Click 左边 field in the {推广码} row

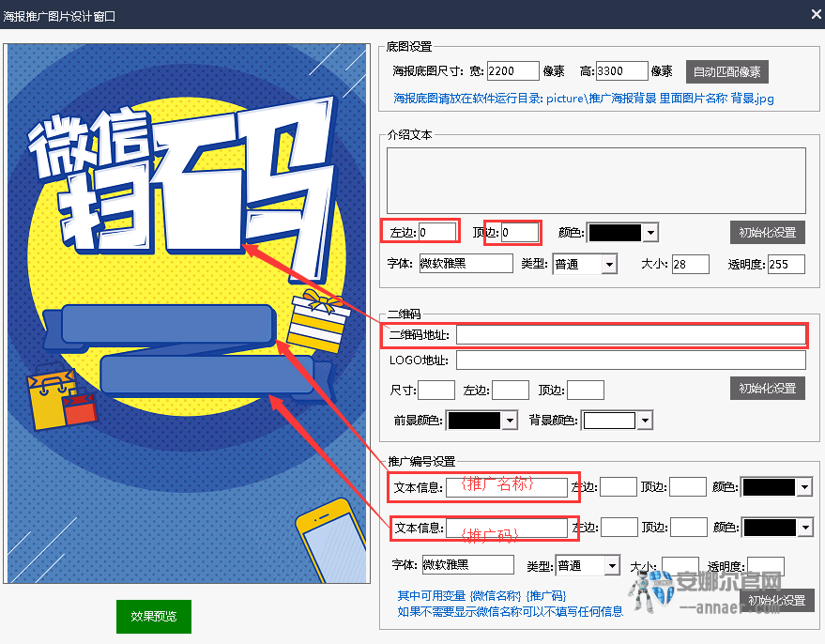tap(619, 528)
